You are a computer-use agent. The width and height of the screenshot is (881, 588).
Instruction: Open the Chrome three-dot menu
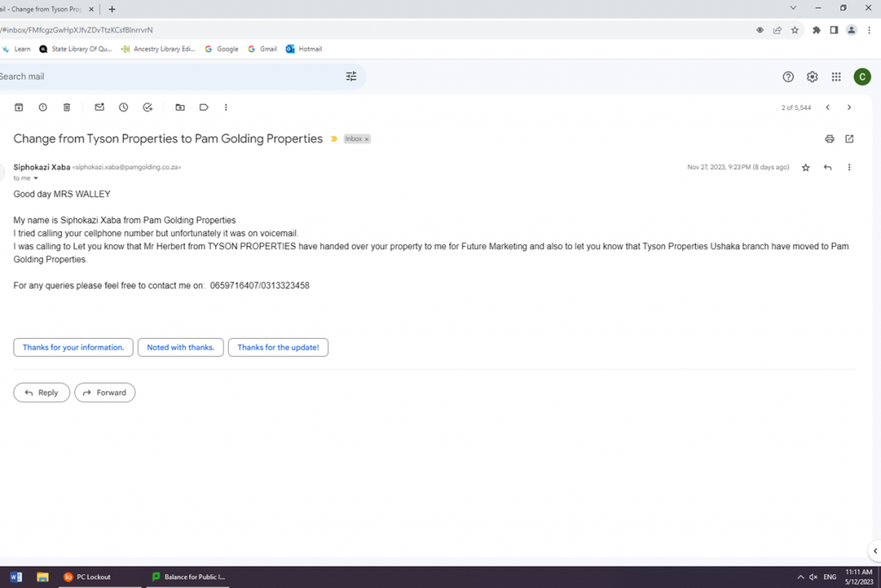click(869, 30)
